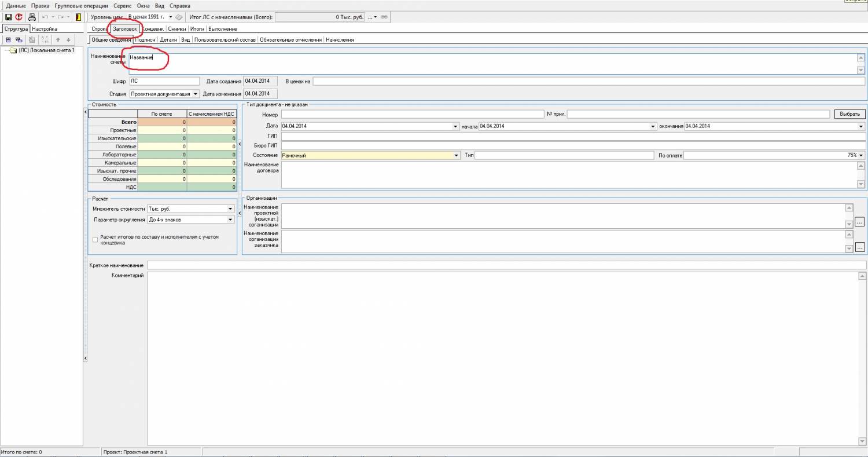Select Локальная смета 1 in the tree
The image size is (868, 457).
(46, 50)
